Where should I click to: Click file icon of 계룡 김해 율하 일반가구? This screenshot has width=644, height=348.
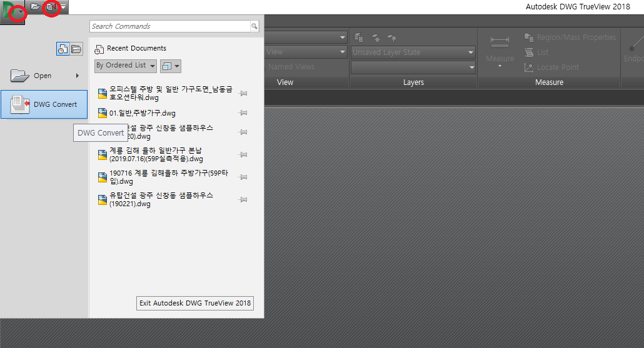coord(103,155)
